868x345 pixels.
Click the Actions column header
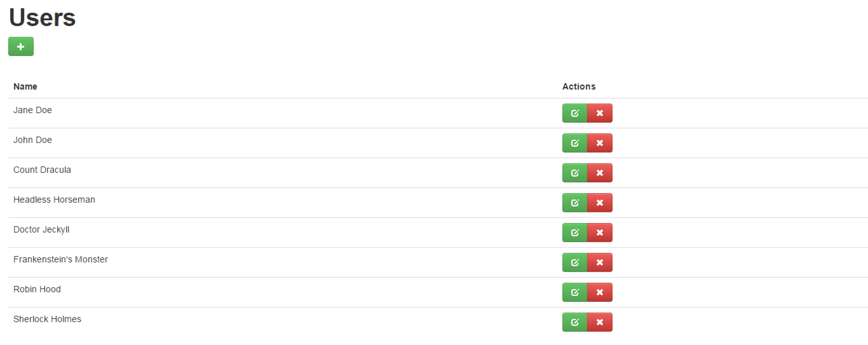pyautogui.click(x=579, y=87)
